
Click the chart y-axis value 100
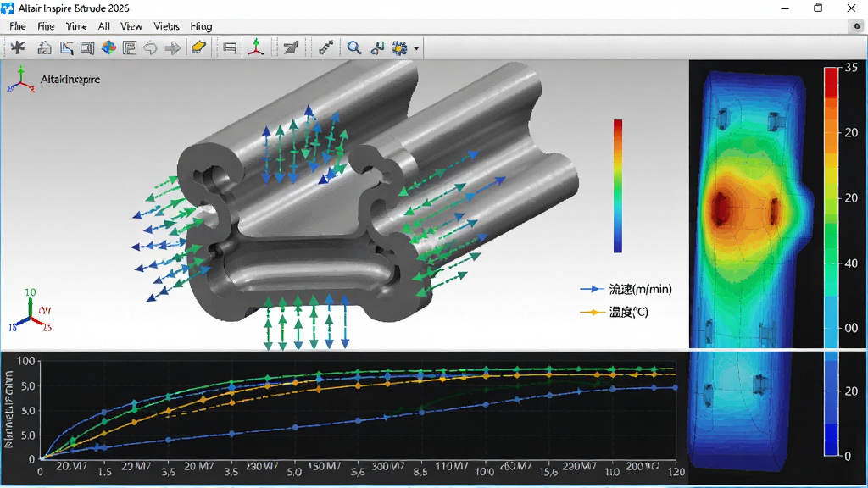tap(26, 361)
